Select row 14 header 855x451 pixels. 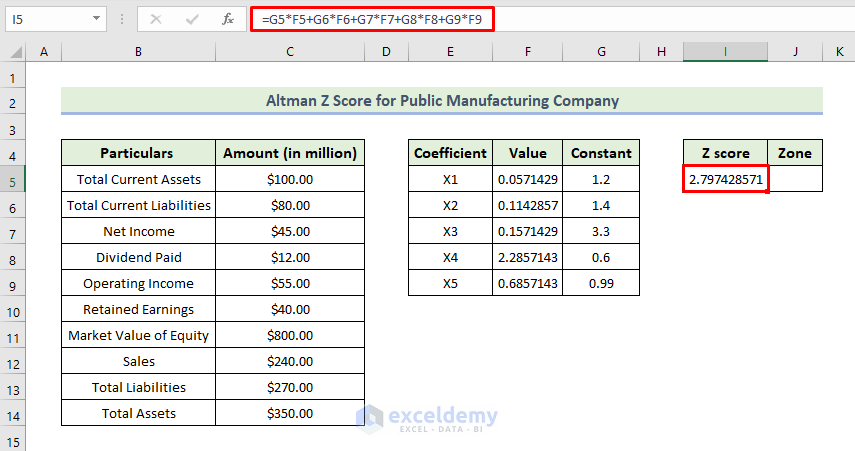tap(11, 413)
